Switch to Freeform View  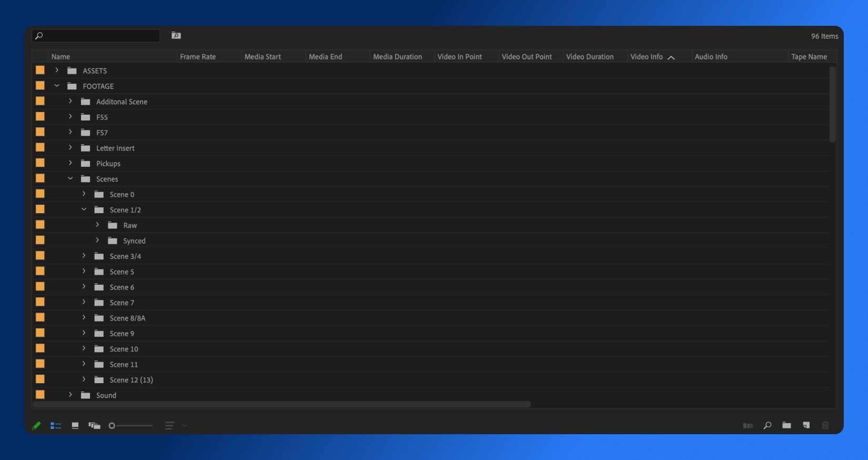[x=95, y=426]
